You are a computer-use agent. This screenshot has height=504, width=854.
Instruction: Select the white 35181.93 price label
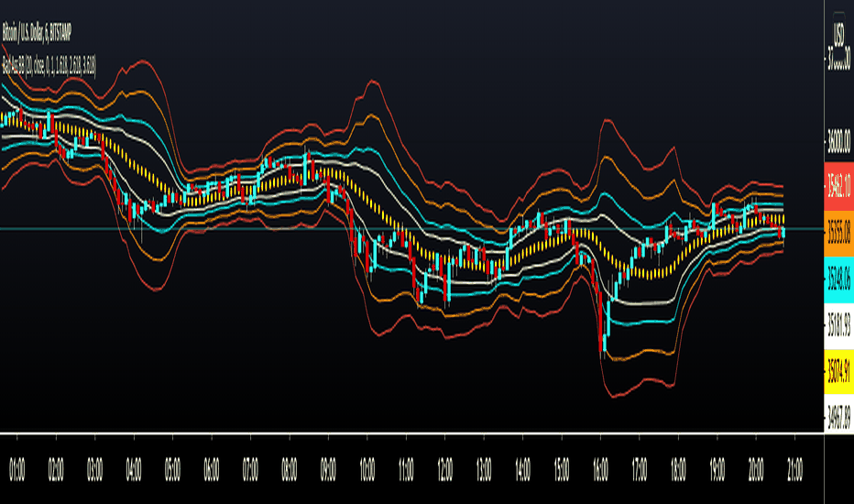(839, 326)
